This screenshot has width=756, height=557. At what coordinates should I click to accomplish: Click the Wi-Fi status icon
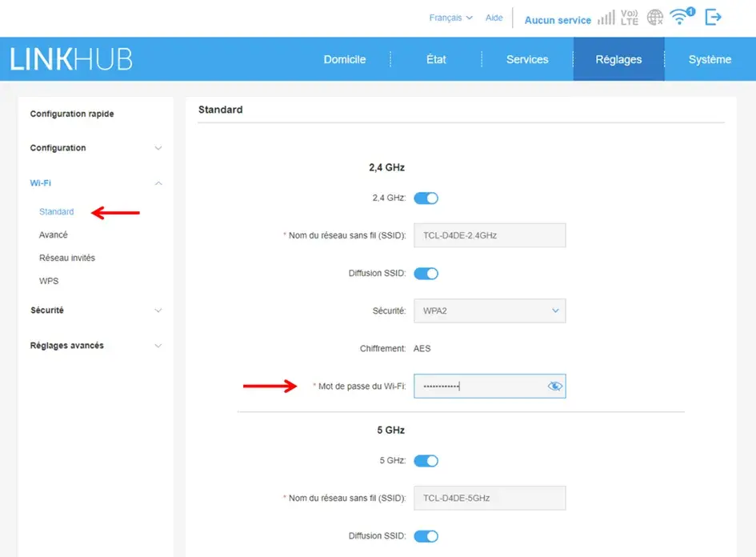point(682,17)
